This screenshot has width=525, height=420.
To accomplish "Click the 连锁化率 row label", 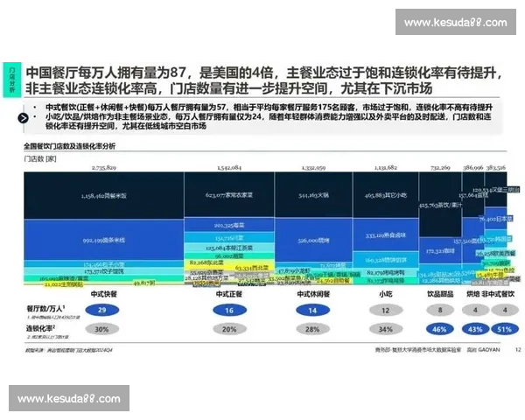I will [x=41, y=328].
